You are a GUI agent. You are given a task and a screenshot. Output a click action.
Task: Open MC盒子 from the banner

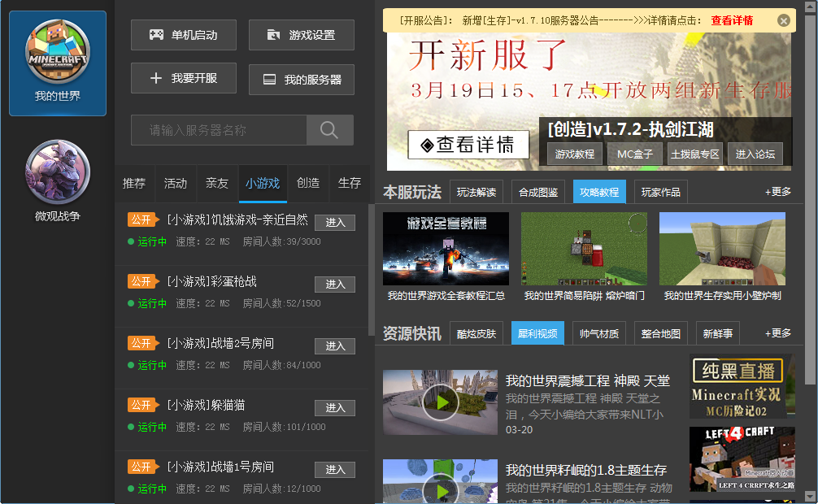click(635, 154)
